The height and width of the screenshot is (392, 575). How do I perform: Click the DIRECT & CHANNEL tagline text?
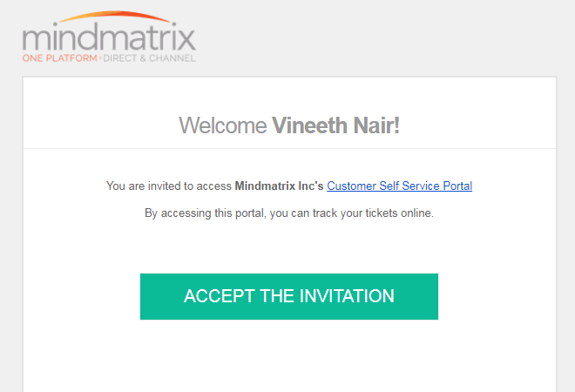tap(149, 58)
